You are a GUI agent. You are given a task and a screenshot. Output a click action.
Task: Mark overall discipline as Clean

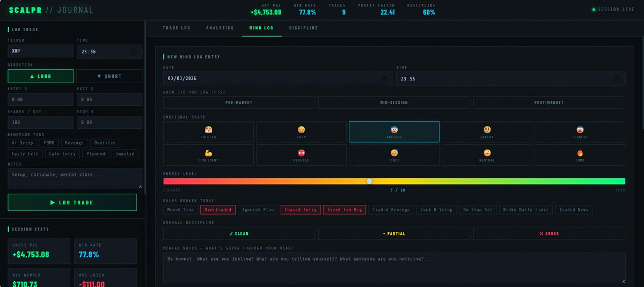(239, 233)
